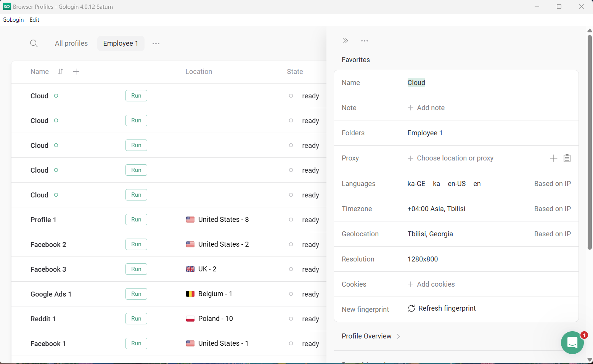
Task: Run the Facebook 1 profile
Action: point(136,343)
